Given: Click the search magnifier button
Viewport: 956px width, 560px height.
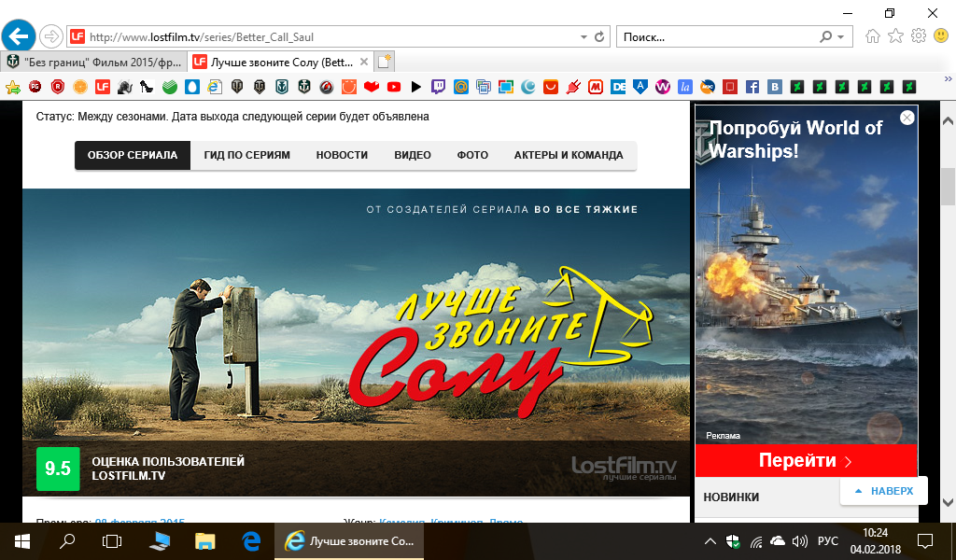Looking at the screenshot, I should click(x=826, y=37).
